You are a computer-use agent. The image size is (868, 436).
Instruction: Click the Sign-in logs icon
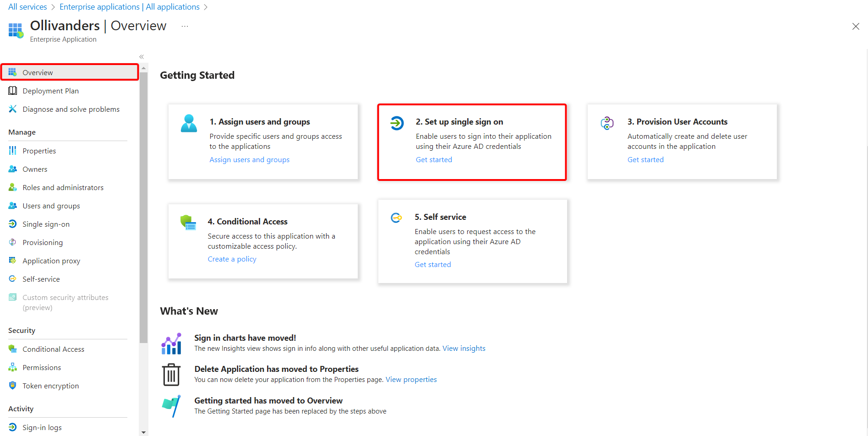(x=12, y=427)
